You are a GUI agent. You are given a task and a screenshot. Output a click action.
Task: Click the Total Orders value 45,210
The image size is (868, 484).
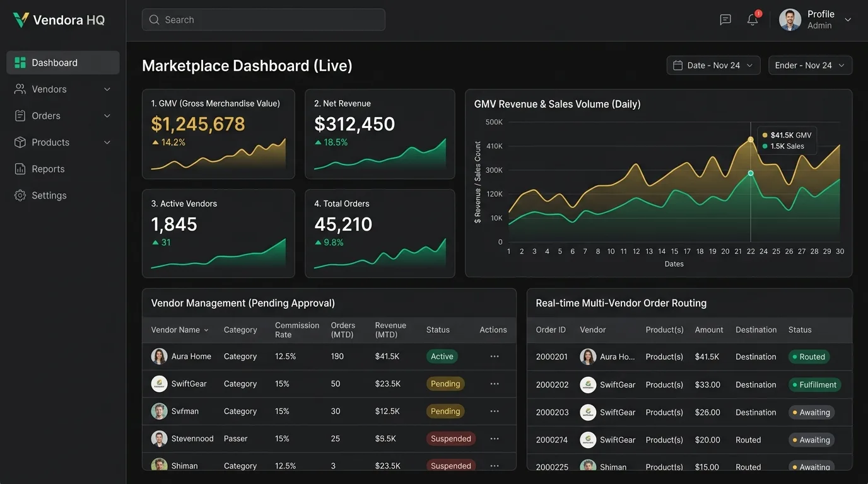click(343, 224)
